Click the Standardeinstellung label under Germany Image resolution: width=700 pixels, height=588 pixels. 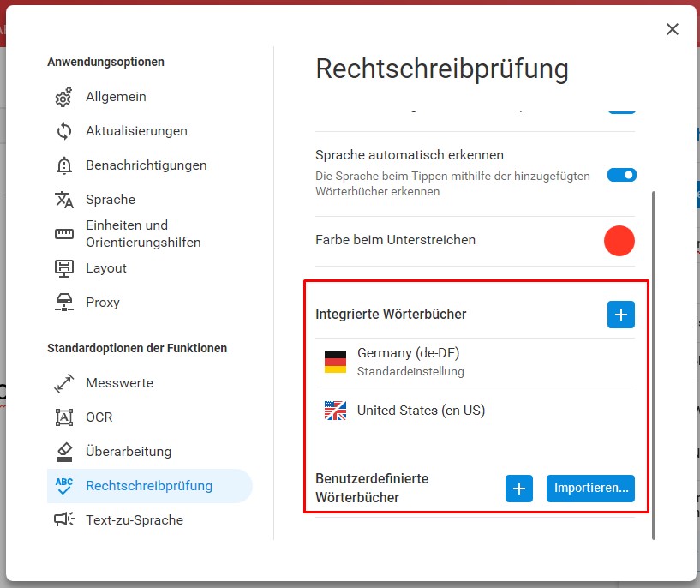click(x=410, y=371)
